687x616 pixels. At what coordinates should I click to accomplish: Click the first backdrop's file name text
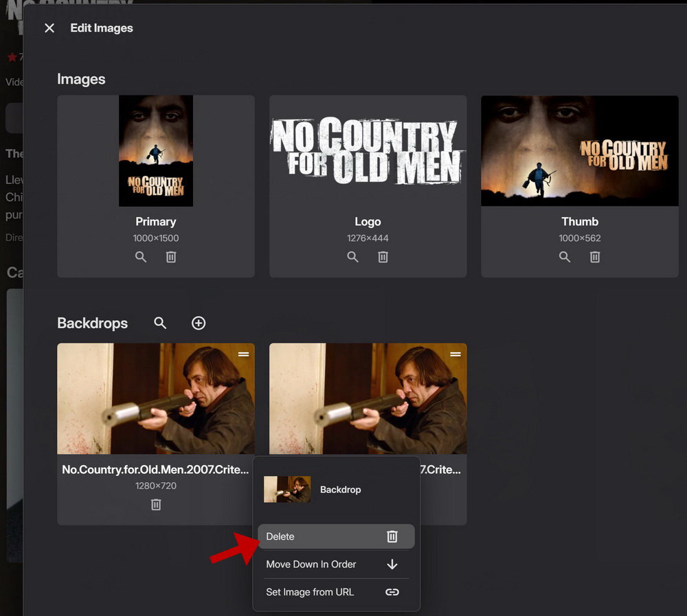tap(155, 470)
